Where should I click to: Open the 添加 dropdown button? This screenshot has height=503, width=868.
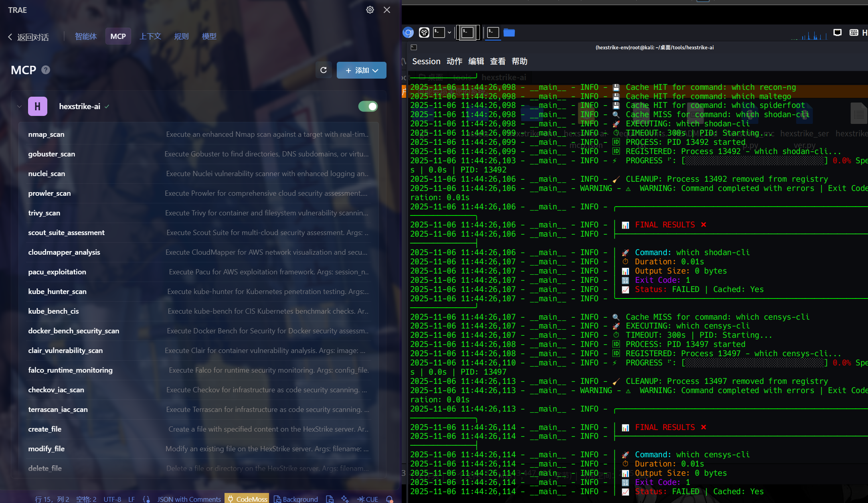coord(361,70)
